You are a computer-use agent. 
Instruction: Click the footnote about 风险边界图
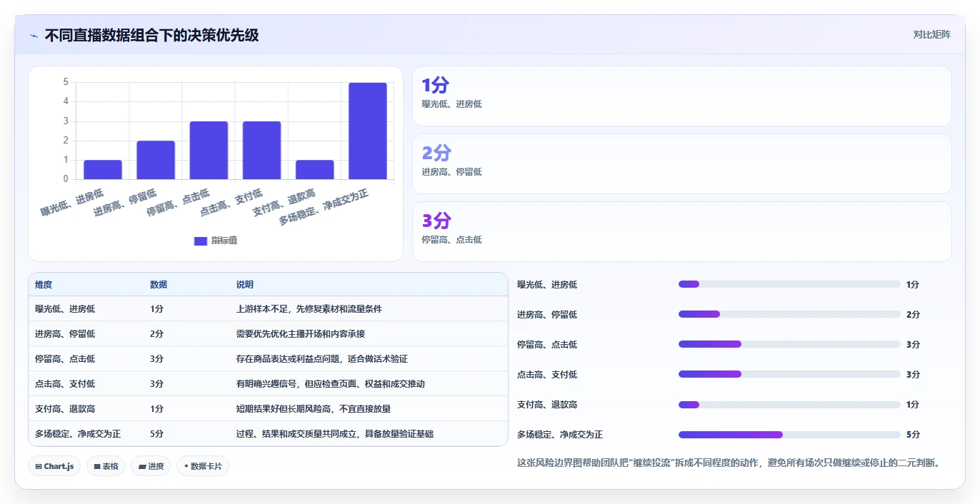(729, 463)
